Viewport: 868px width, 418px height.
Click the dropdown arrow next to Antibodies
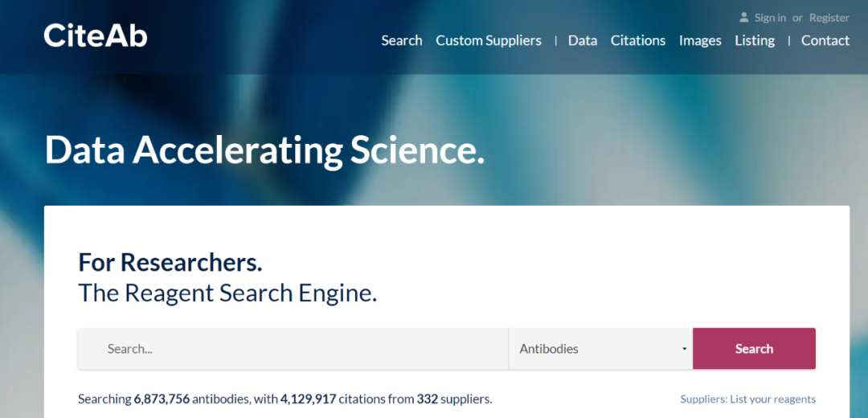(x=684, y=349)
